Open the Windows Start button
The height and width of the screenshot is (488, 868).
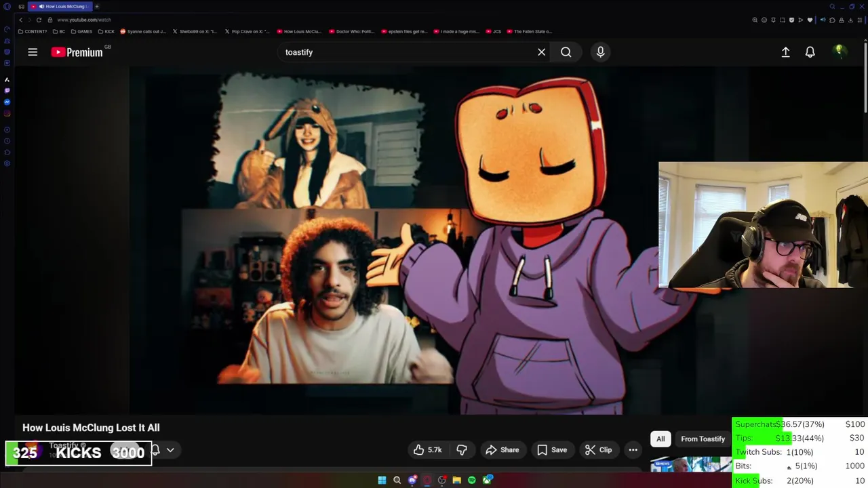pyautogui.click(x=382, y=480)
